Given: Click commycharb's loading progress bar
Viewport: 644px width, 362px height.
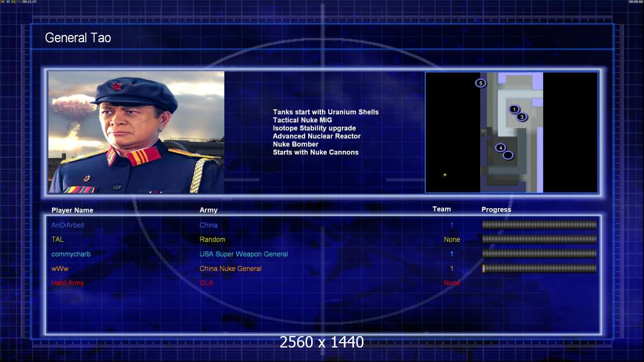Looking at the screenshot, I should point(539,254).
